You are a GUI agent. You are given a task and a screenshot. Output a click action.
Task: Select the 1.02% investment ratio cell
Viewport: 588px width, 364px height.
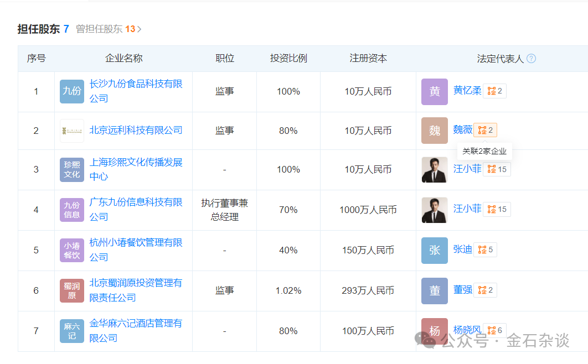(x=288, y=290)
